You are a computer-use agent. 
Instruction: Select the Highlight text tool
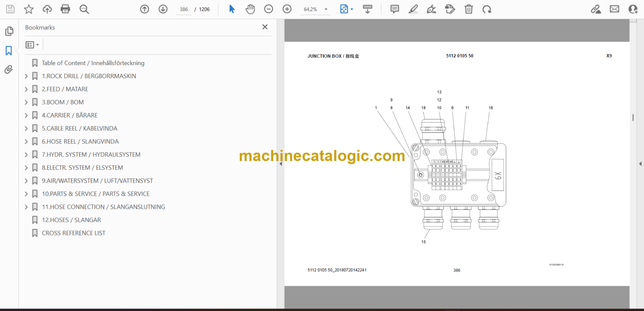click(413, 9)
